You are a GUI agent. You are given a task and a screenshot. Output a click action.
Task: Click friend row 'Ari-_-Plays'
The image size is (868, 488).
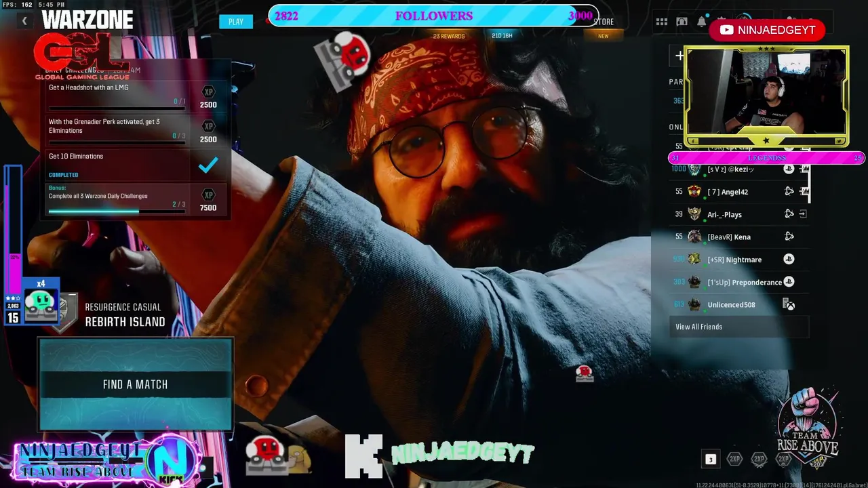pyautogui.click(x=739, y=214)
